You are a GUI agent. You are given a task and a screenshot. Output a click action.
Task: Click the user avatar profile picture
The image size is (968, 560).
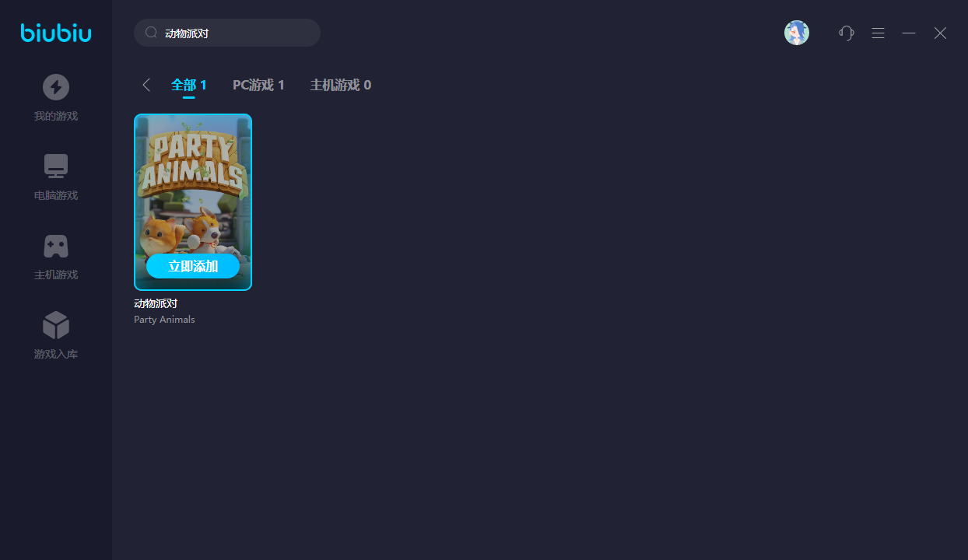[x=796, y=33]
